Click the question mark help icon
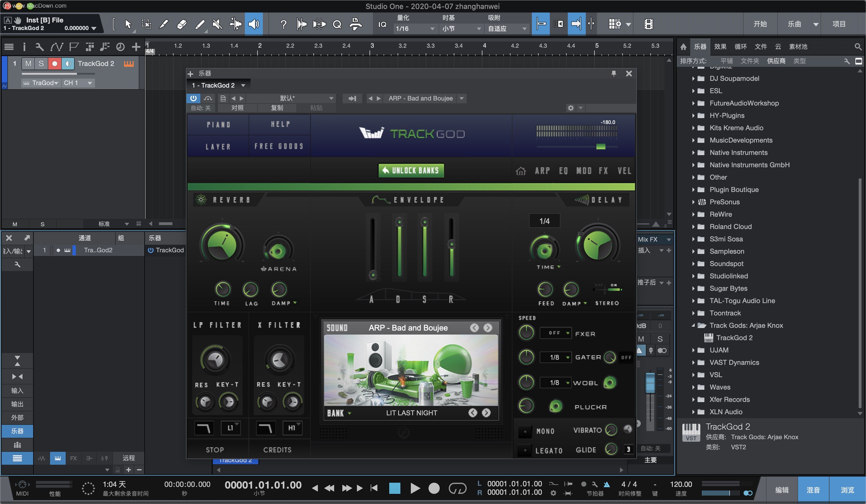 (283, 24)
